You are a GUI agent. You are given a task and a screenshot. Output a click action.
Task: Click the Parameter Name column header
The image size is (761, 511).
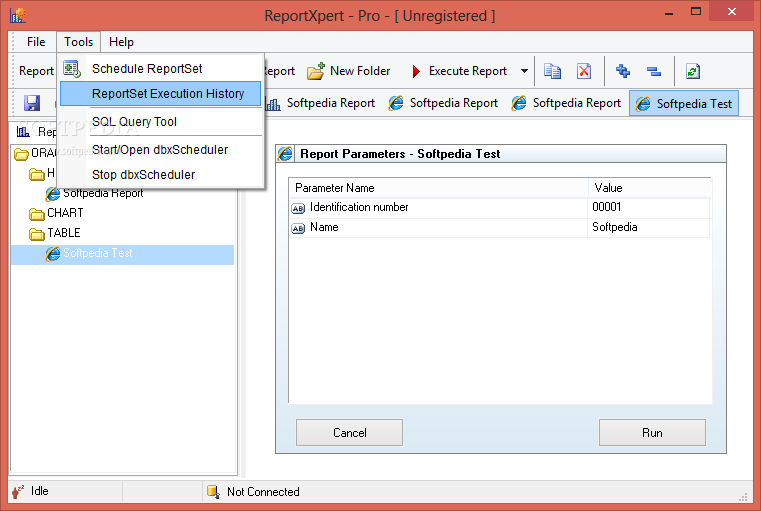coord(438,188)
